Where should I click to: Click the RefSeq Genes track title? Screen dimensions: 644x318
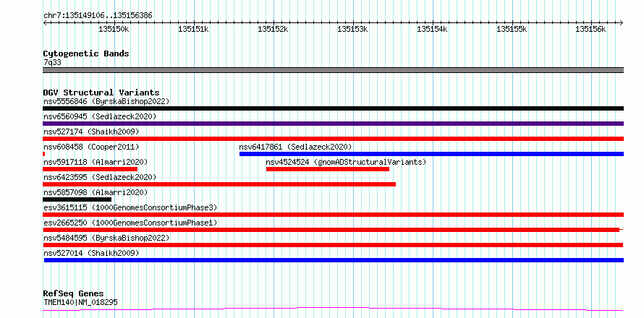coord(73,294)
